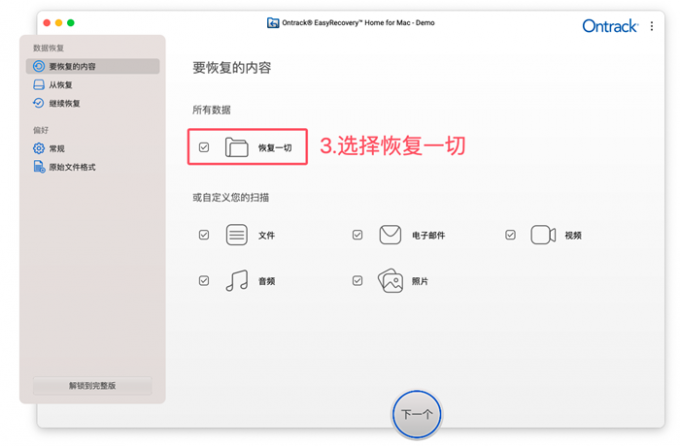
Task: Select 要恢复的内容 in the sidebar
Action: 92,66
